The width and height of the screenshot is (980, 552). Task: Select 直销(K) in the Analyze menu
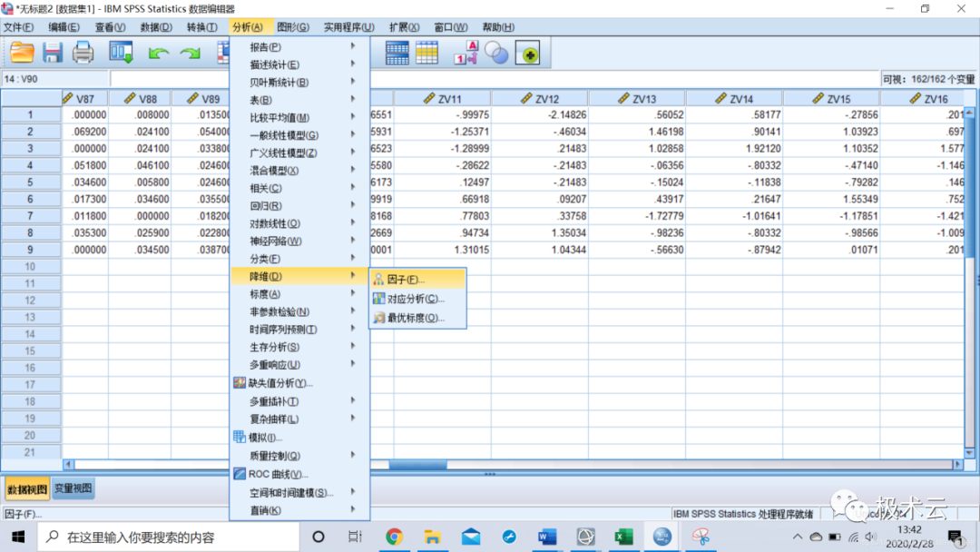click(x=299, y=510)
